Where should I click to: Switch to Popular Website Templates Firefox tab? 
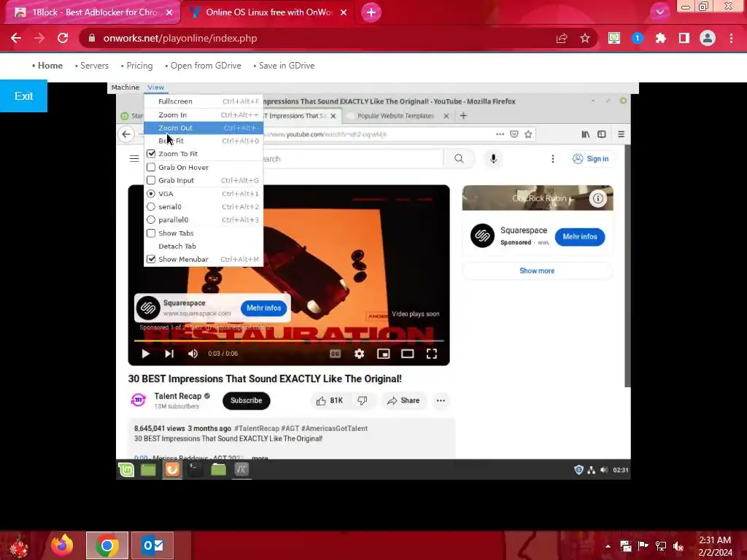click(396, 116)
